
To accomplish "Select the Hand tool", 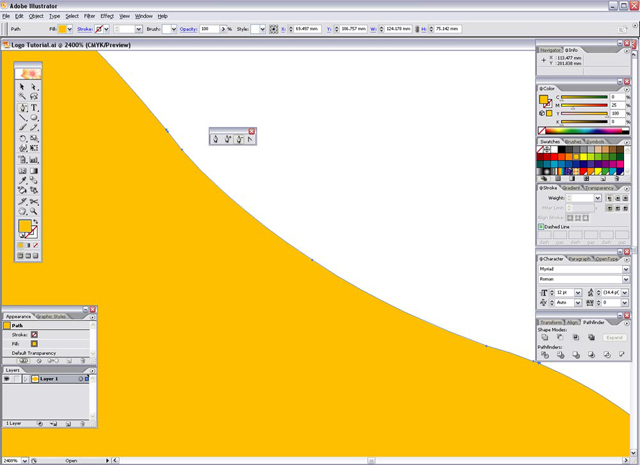I will click(x=22, y=211).
